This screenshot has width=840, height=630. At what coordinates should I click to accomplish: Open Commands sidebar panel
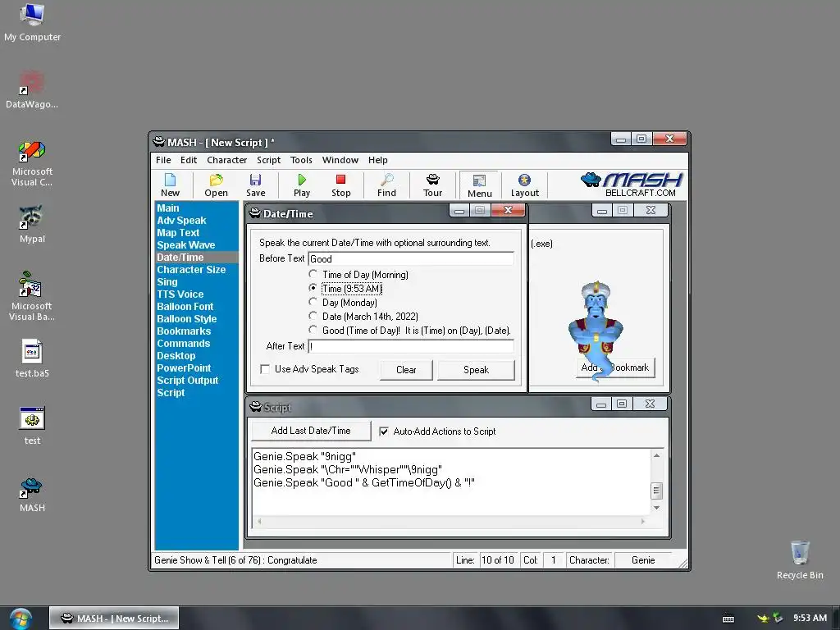183,344
